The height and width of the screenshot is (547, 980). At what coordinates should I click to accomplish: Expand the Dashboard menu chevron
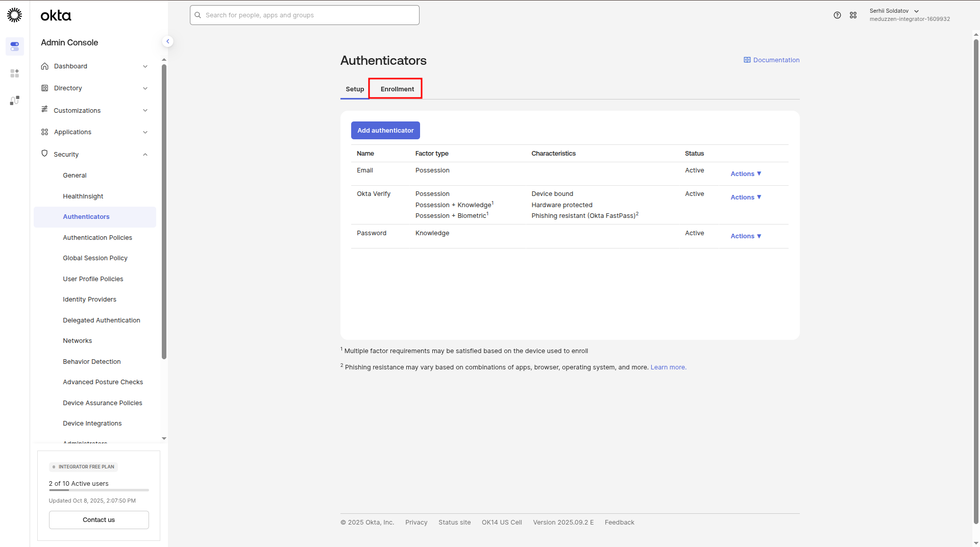[x=145, y=66]
